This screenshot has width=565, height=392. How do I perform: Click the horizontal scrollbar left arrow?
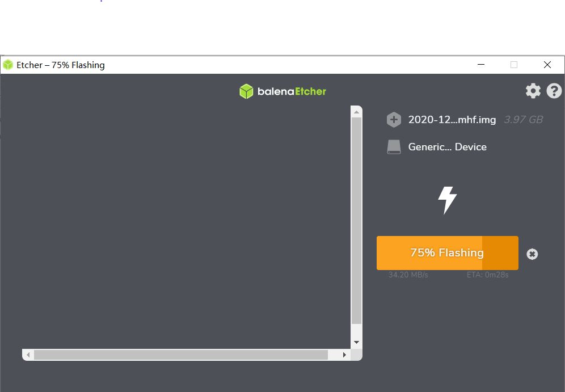(x=28, y=355)
